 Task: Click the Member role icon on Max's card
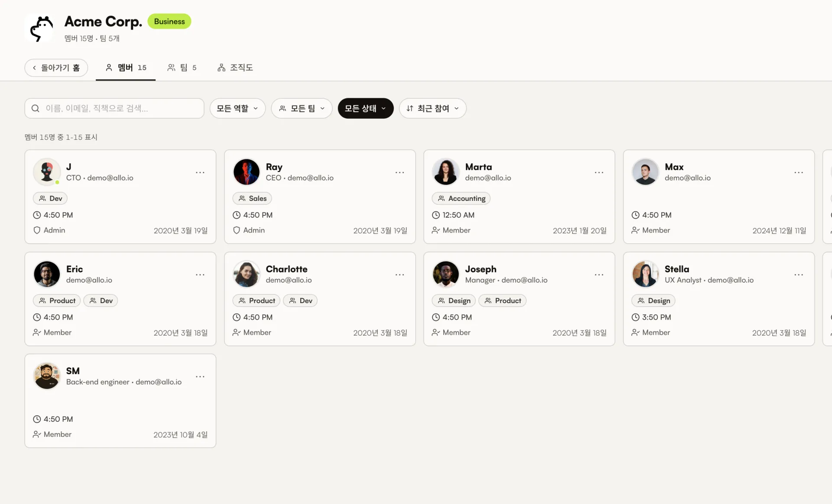tap(635, 230)
